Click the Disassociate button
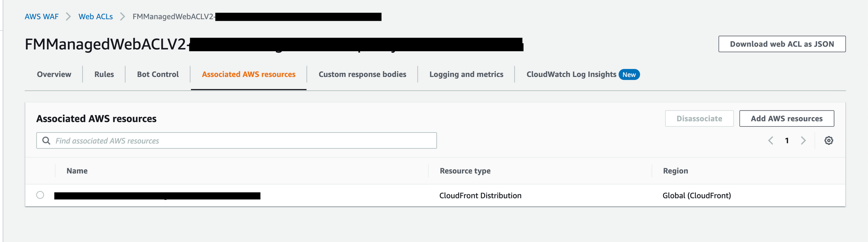Screen dimensions: 868x242 pyautogui.click(x=699, y=118)
